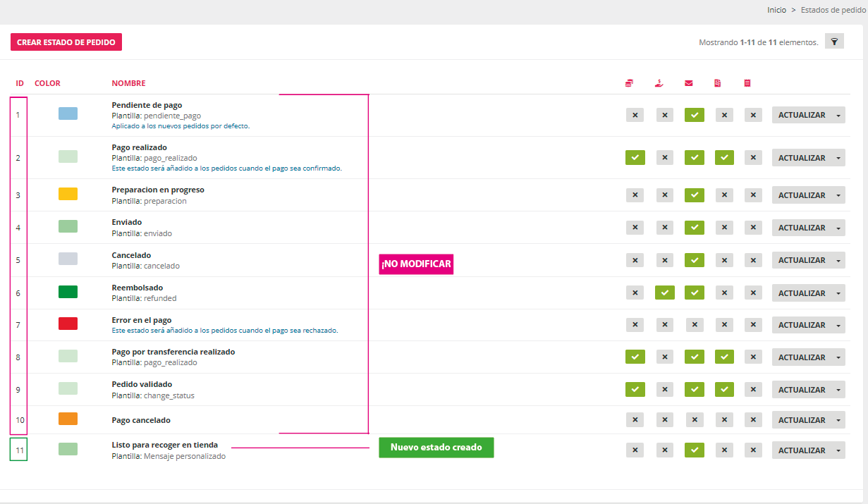Image resolution: width=868 pixels, height=504 pixels.
Task: Sort by the NOMBRE column header
Action: click(128, 83)
